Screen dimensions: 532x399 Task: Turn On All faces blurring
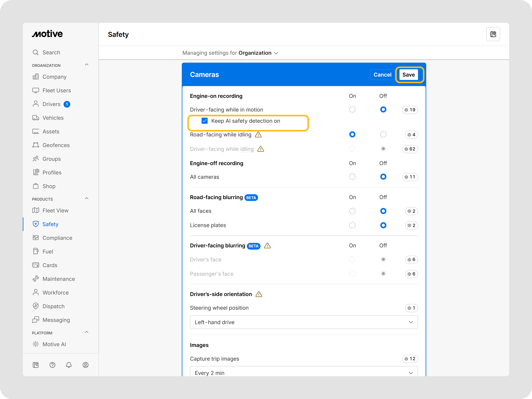[x=352, y=211]
